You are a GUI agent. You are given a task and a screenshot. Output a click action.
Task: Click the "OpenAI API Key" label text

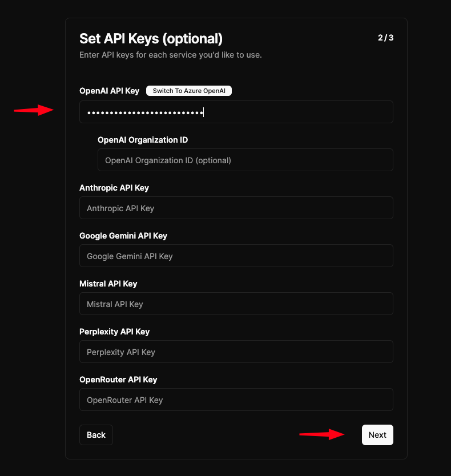pos(110,91)
